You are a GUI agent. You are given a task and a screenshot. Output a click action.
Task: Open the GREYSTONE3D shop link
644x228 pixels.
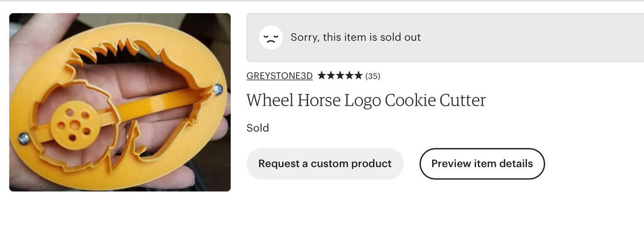point(279,76)
